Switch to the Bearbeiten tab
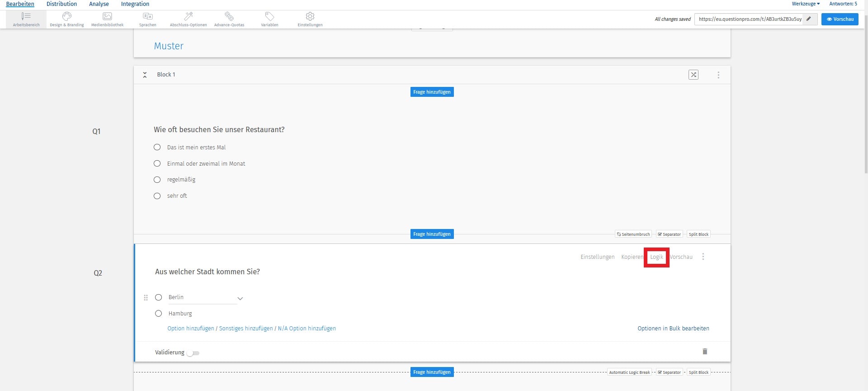Screen dimensions: 868x391 pyautogui.click(x=20, y=4)
